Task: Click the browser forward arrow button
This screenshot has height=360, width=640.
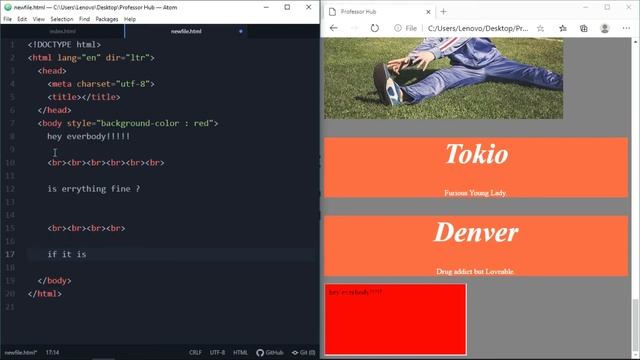Action: [x=354, y=28]
